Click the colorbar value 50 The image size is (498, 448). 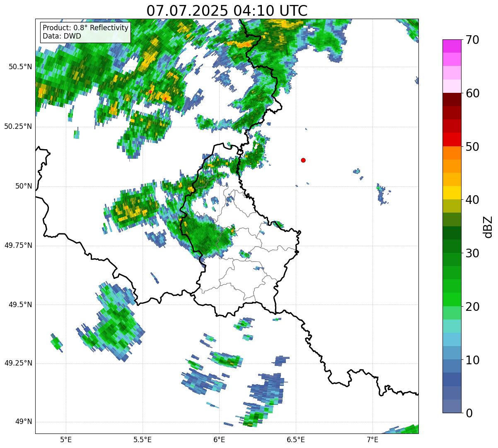tap(473, 147)
